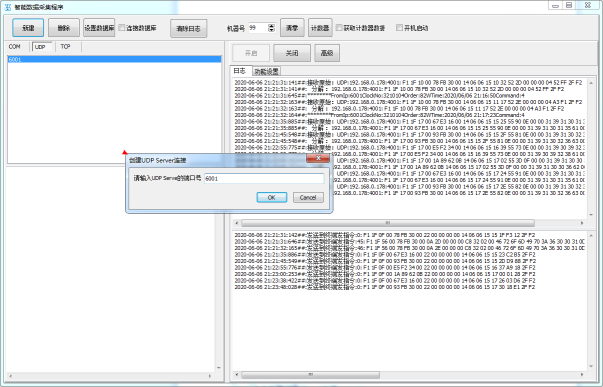Click the 计数器 button
The height and width of the screenshot is (387, 603).
coord(320,28)
